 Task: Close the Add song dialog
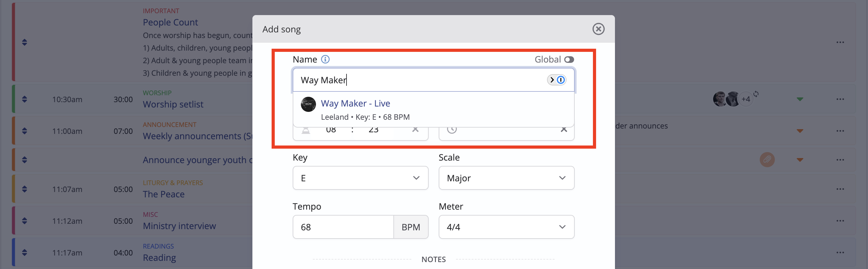pyautogui.click(x=598, y=29)
